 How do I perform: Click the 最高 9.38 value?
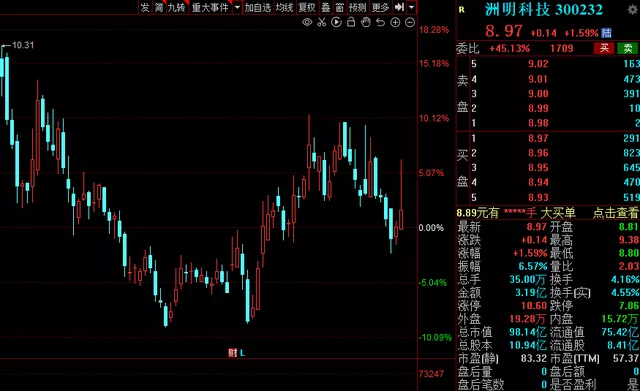pos(629,240)
